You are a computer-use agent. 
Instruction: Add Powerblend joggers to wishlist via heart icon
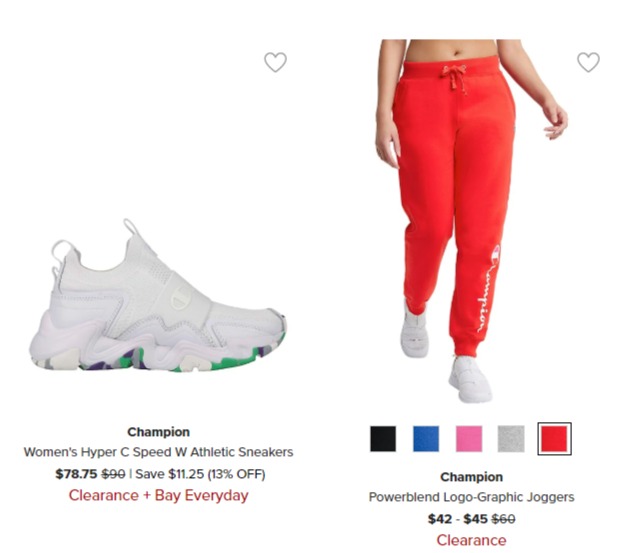coord(588,62)
